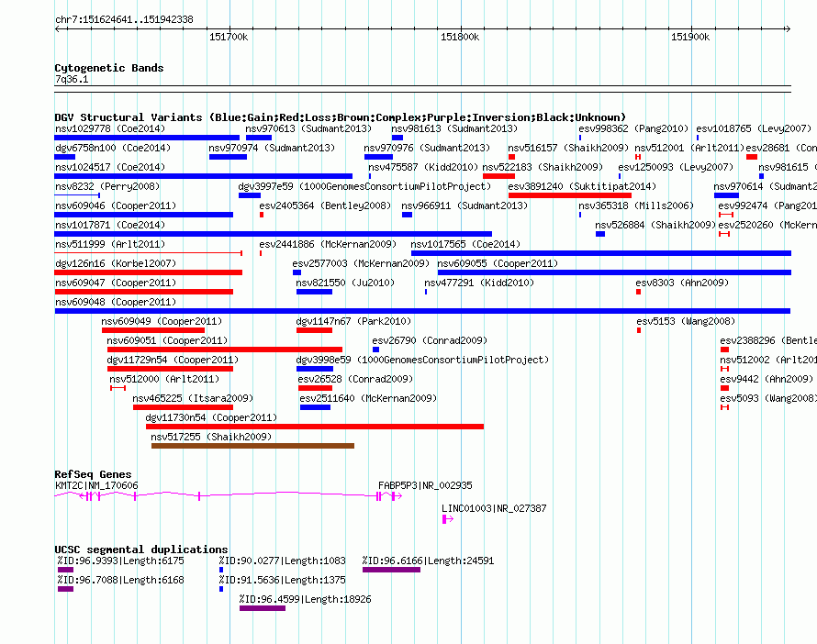Select the nsv970613 (Sudmant2013) label
This screenshot has width=817, height=644.
[x=308, y=128]
